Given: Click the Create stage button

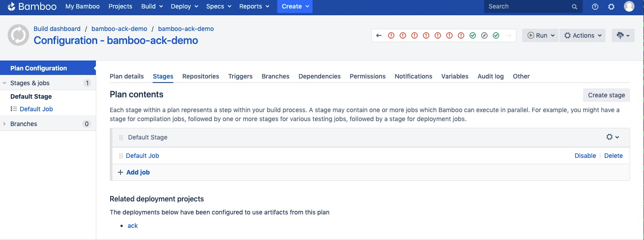Looking at the screenshot, I should 606,95.
